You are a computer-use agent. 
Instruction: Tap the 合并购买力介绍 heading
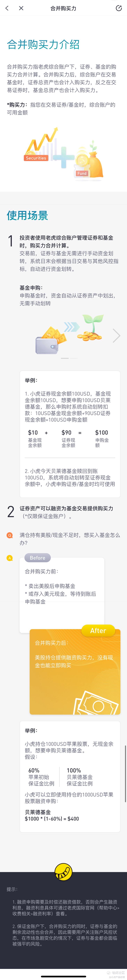(x=43, y=44)
